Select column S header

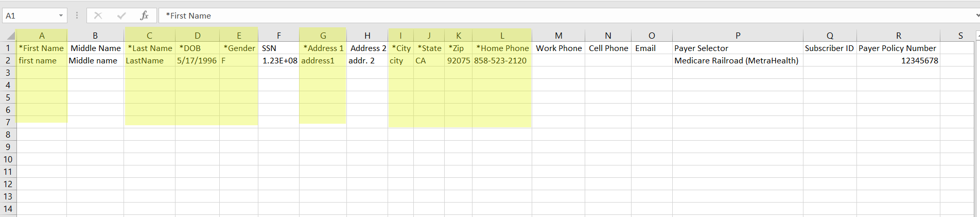point(960,36)
